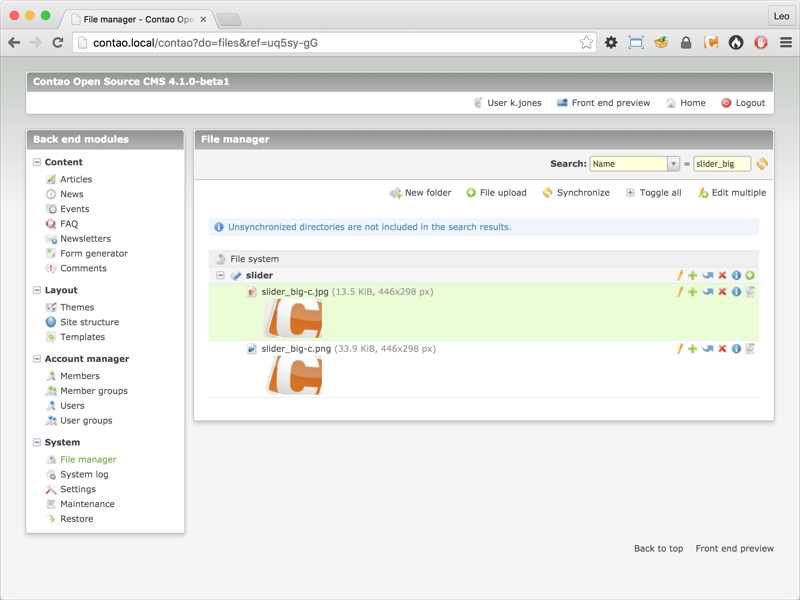Move slider_big-c.jpg with blue arrow icon
Image resolution: width=800 pixels, height=600 pixels.
[707, 292]
